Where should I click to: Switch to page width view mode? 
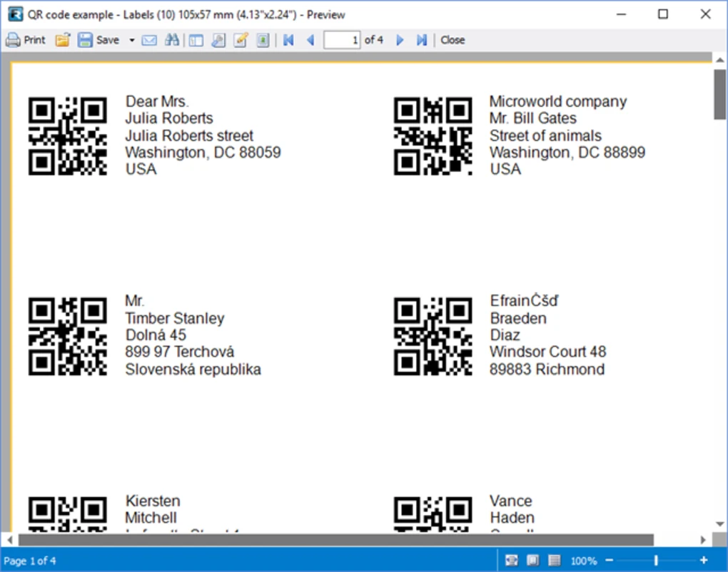pos(511,561)
